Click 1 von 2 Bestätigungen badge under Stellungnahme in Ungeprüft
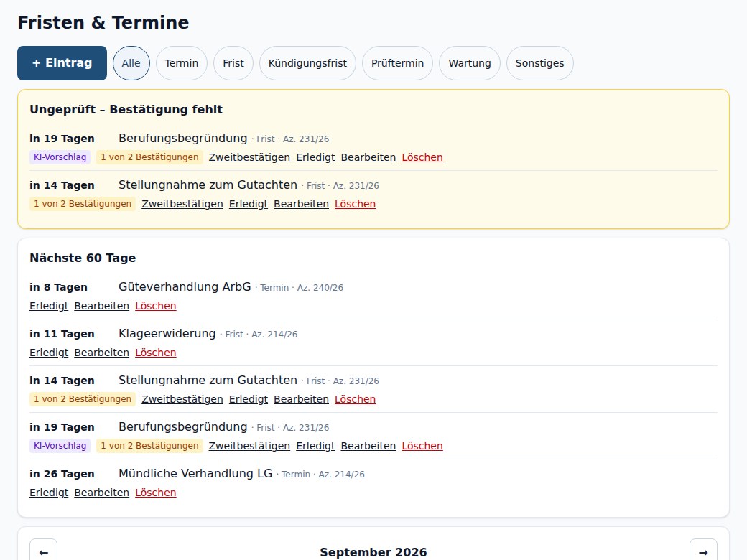Viewport: 747px width, 560px height. point(83,204)
